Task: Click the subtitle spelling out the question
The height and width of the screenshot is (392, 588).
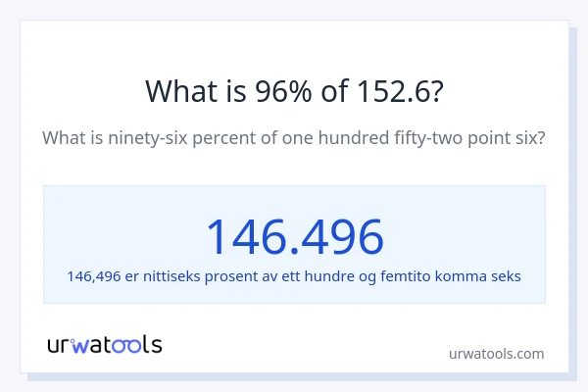Action: (x=294, y=138)
